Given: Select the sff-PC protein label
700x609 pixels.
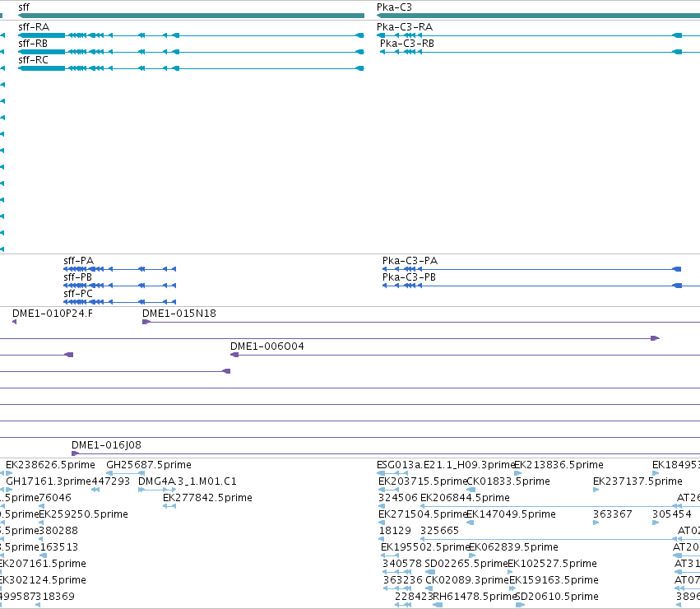Looking at the screenshot, I should 78,294.
